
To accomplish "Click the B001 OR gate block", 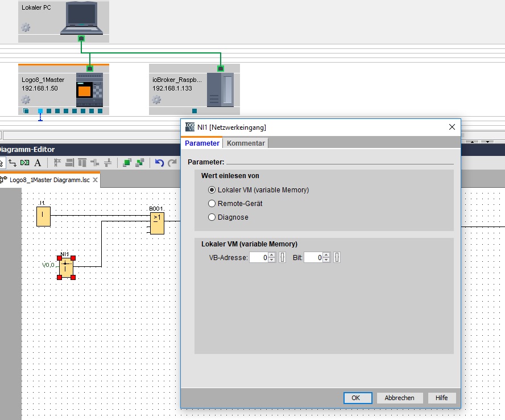I will 156,224.
